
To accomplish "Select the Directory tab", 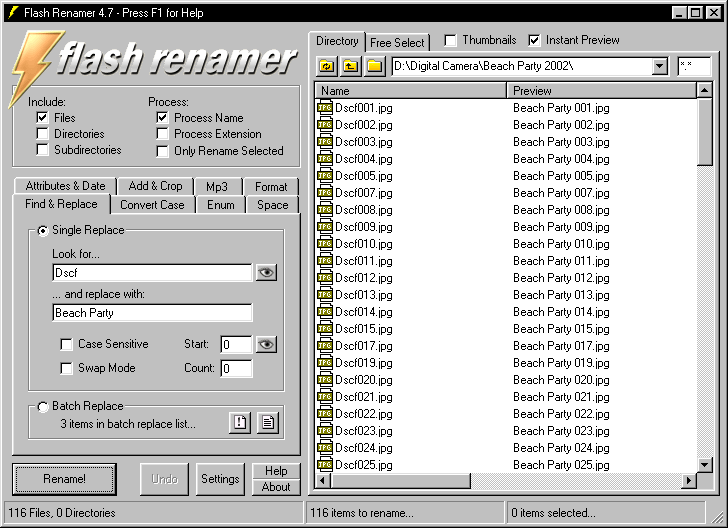I will pyautogui.click(x=337, y=41).
